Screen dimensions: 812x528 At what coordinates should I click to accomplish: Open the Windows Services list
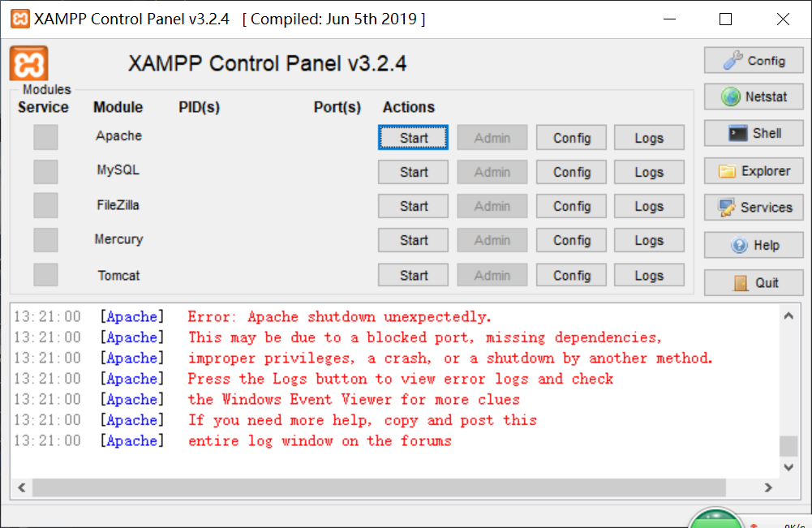tap(754, 207)
